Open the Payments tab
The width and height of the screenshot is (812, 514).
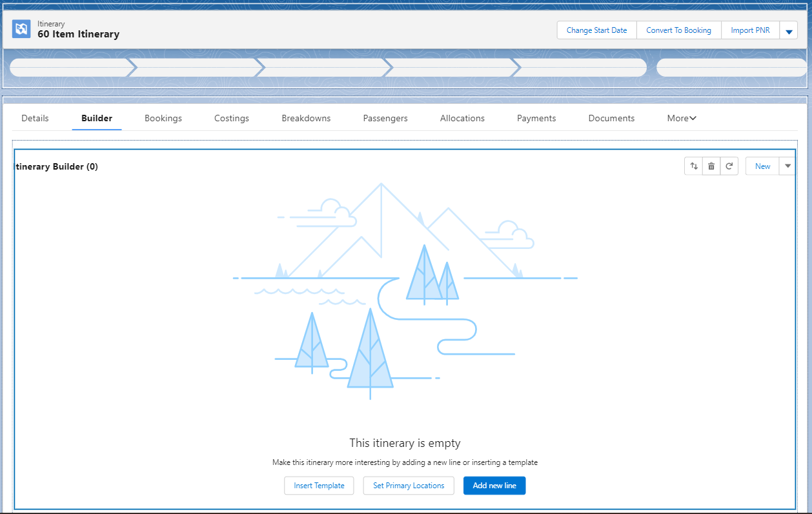click(x=536, y=119)
